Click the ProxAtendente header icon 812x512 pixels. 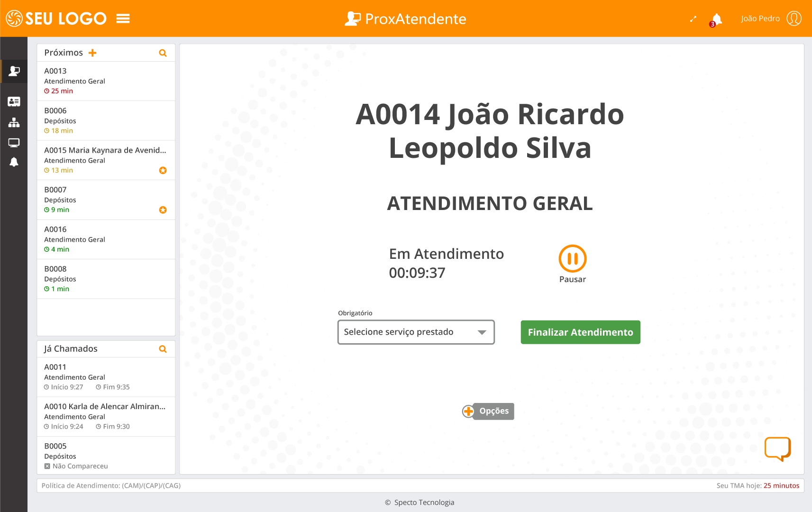352,18
